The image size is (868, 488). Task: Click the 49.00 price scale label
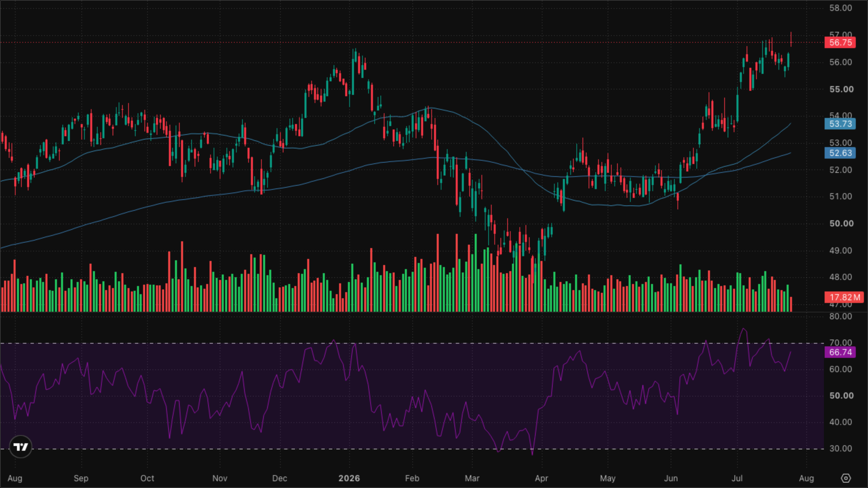pos(841,251)
